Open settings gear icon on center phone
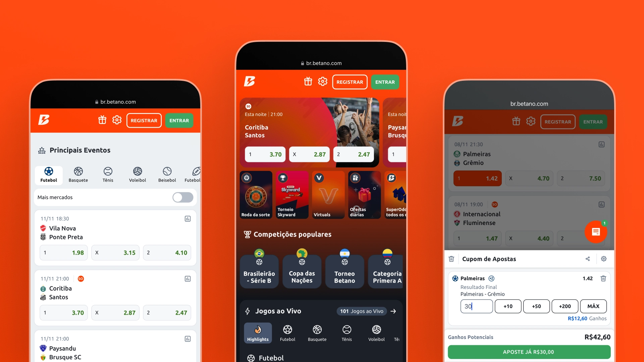This screenshot has height=362, width=644. pos(322,82)
